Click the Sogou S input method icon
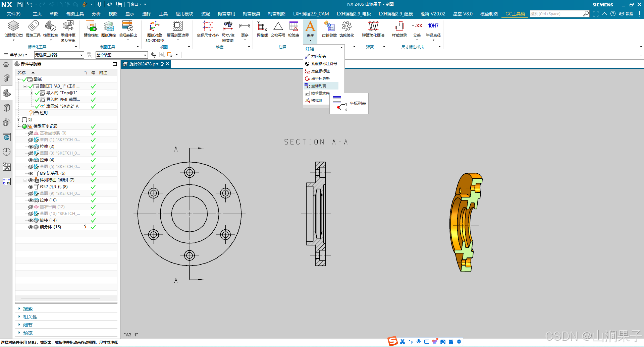The image size is (644, 347). coord(392,341)
